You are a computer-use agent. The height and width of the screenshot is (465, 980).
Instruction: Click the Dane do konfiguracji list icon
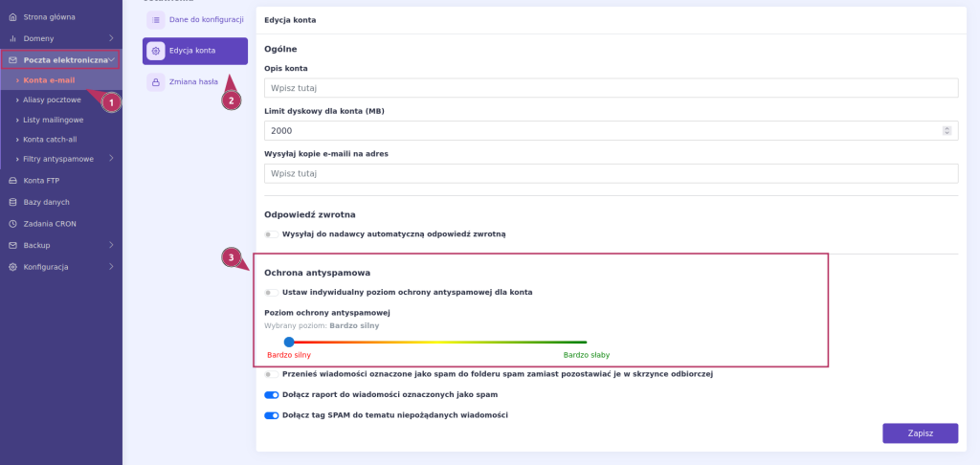tap(156, 20)
